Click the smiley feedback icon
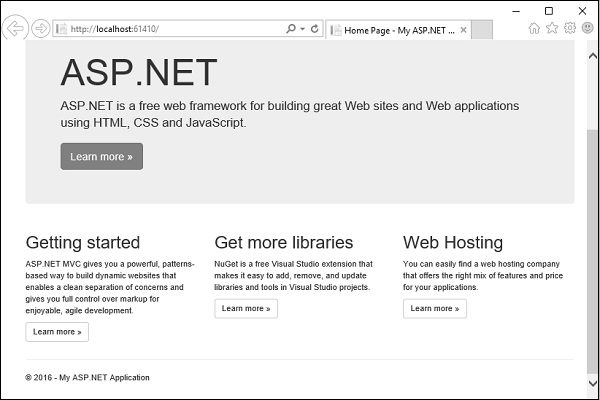Image resolution: width=600 pixels, height=400 pixels. click(x=587, y=29)
